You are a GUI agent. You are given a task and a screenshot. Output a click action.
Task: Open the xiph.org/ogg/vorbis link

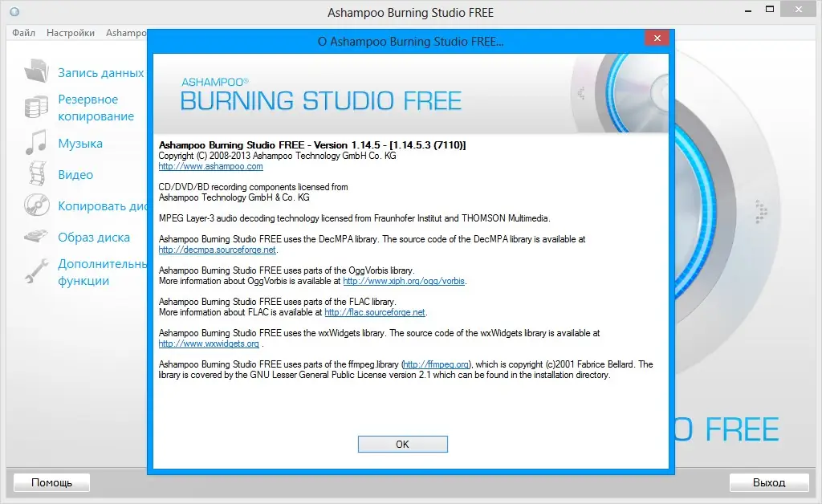pyautogui.click(x=404, y=281)
